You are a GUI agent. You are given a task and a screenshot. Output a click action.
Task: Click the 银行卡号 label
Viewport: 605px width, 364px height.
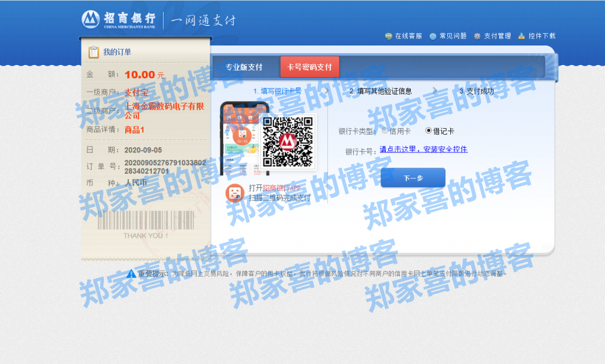click(x=361, y=152)
